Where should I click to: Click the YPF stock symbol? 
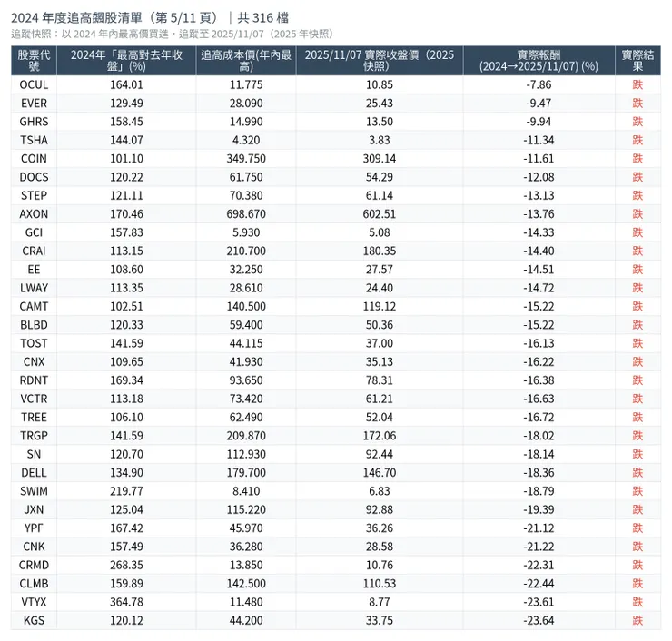tap(34, 528)
